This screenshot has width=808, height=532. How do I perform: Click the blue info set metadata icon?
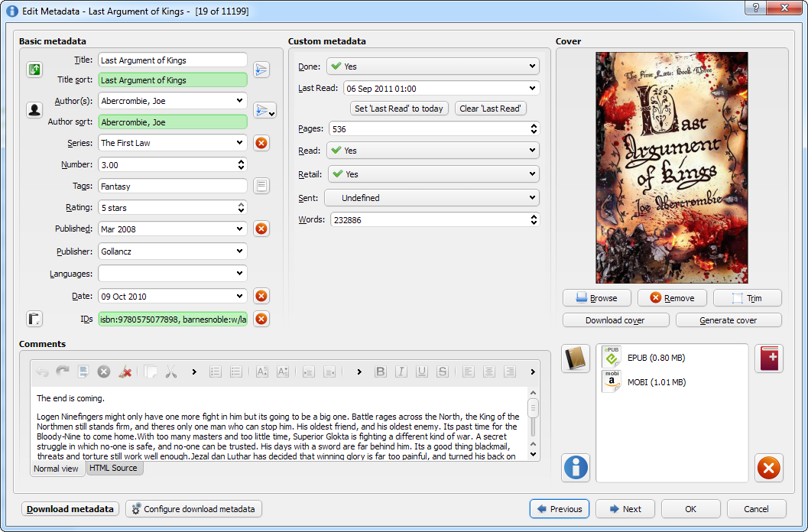coord(576,468)
